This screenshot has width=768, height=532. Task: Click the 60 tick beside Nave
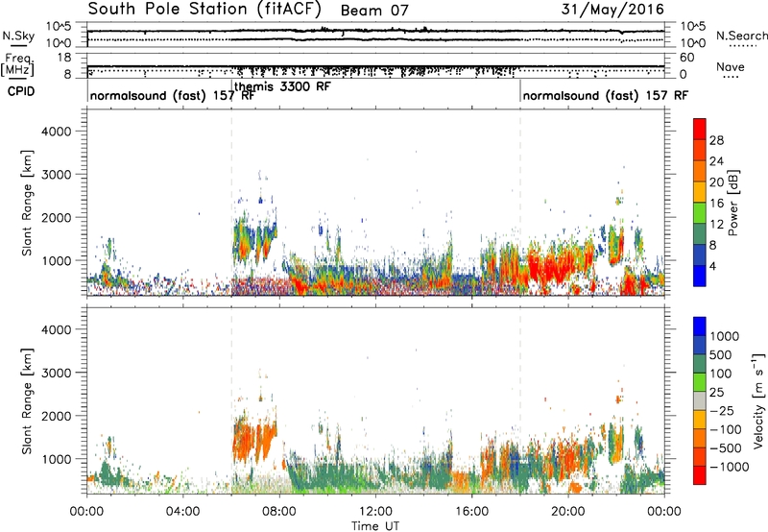[686, 58]
